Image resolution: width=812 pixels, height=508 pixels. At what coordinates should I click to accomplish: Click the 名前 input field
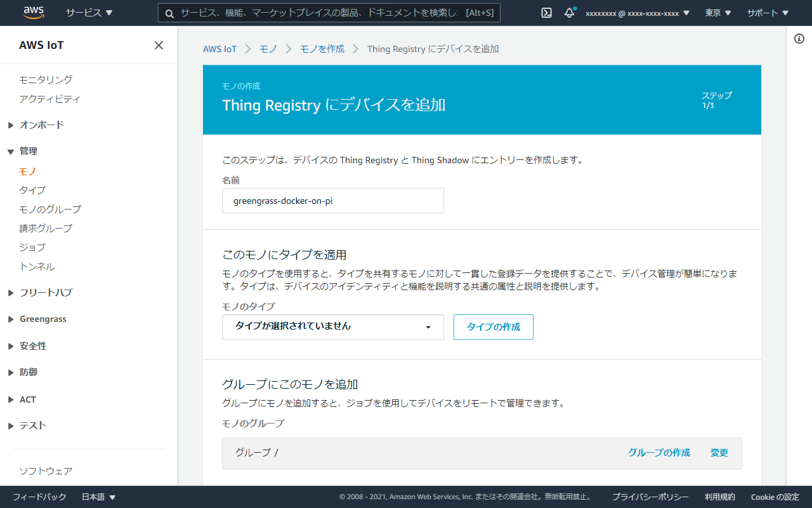click(332, 201)
